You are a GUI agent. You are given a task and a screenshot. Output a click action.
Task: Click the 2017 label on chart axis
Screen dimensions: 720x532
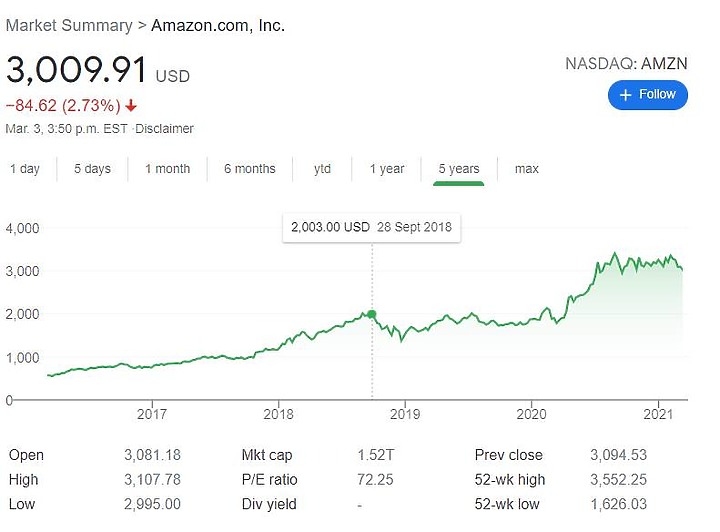(152, 414)
